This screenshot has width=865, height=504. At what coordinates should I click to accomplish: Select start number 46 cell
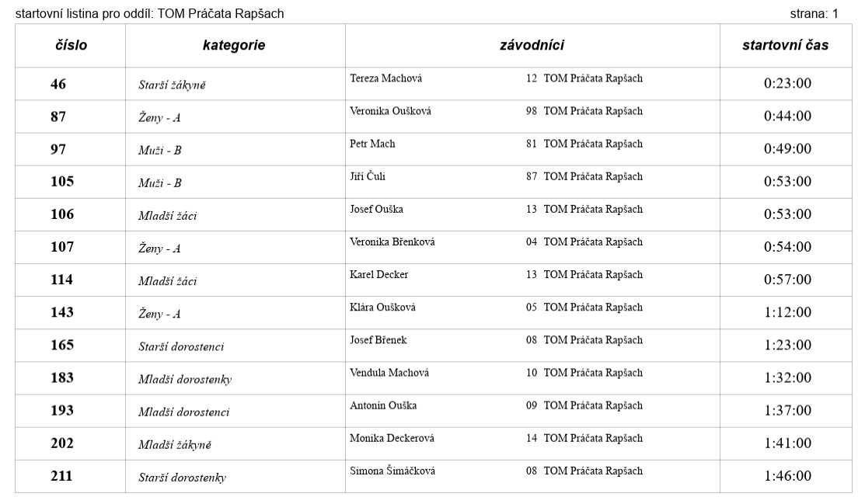58,84
